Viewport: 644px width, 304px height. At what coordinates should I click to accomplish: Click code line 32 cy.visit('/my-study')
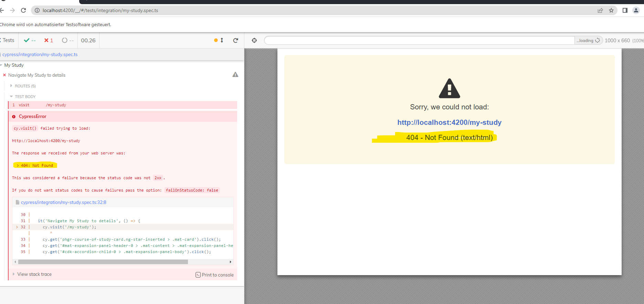click(70, 227)
